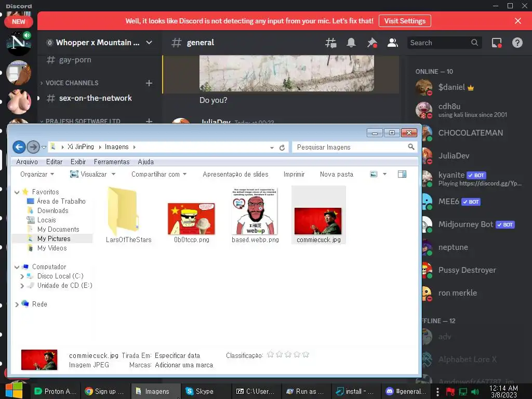Toggle member list icon in Discord
The width and height of the screenshot is (532, 399).
click(393, 43)
